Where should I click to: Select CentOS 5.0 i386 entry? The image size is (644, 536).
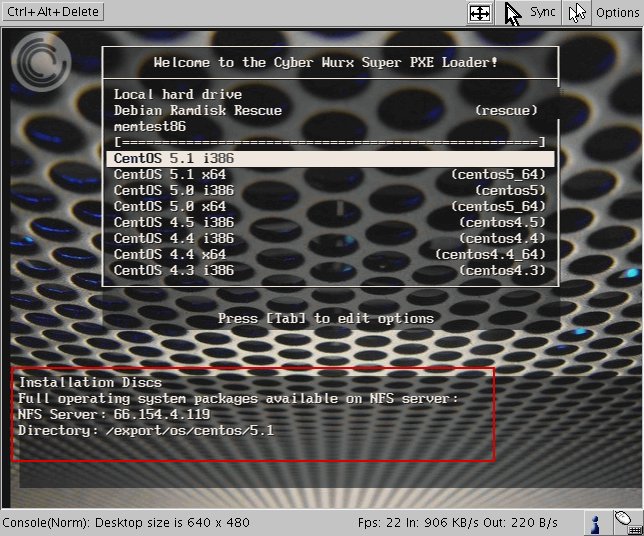click(x=330, y=191)
